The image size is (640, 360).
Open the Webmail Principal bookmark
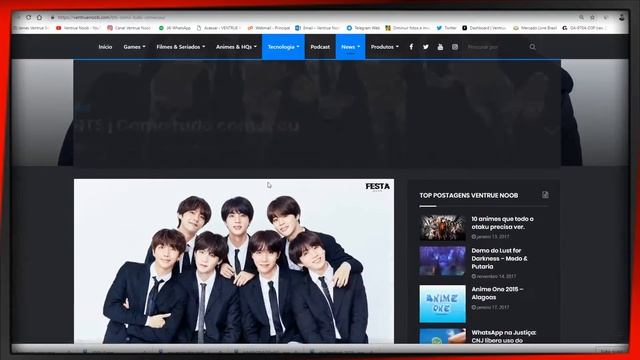pyautogui.click(x=269, y=28)
